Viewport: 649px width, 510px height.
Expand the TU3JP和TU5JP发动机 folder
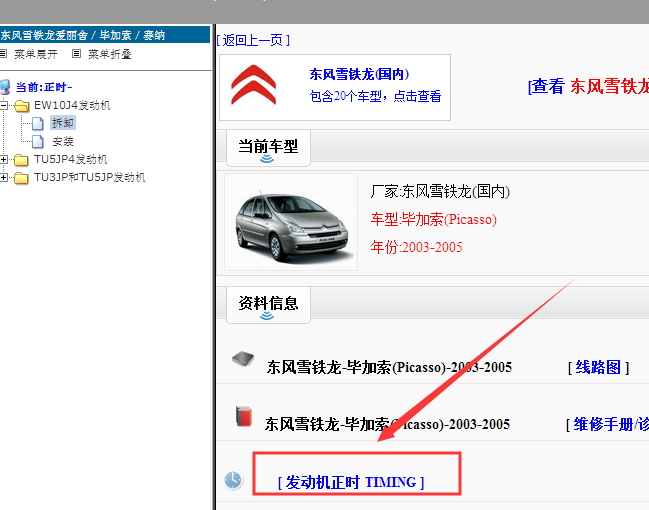(x=4, y=178)
